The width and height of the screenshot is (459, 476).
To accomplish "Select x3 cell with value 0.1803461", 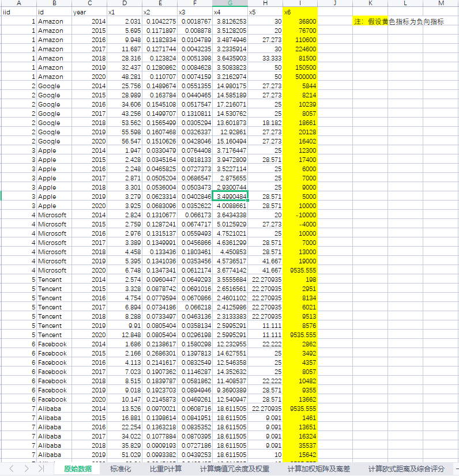I will 195,252.
